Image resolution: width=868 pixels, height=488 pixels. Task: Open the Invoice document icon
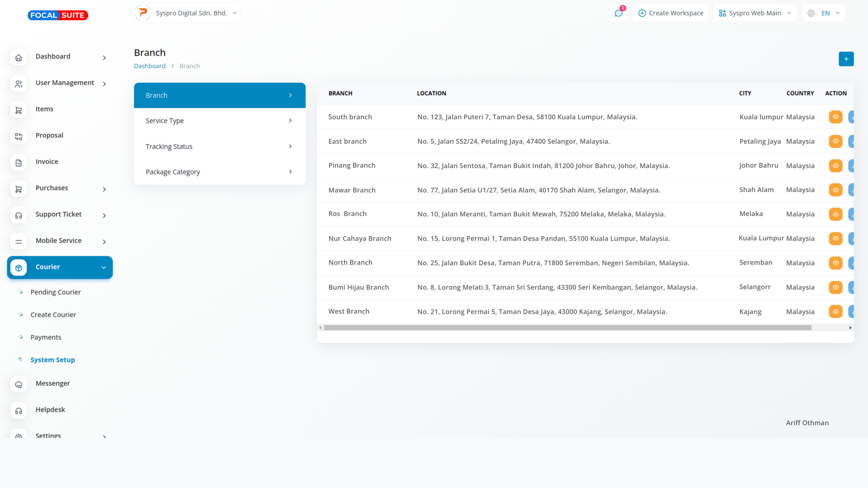pos(19,163)
